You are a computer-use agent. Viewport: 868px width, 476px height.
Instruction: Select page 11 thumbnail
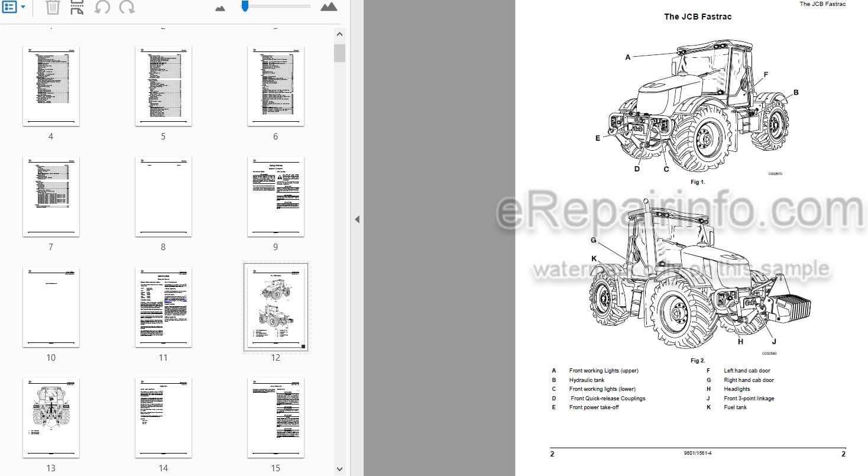[163, 307]
